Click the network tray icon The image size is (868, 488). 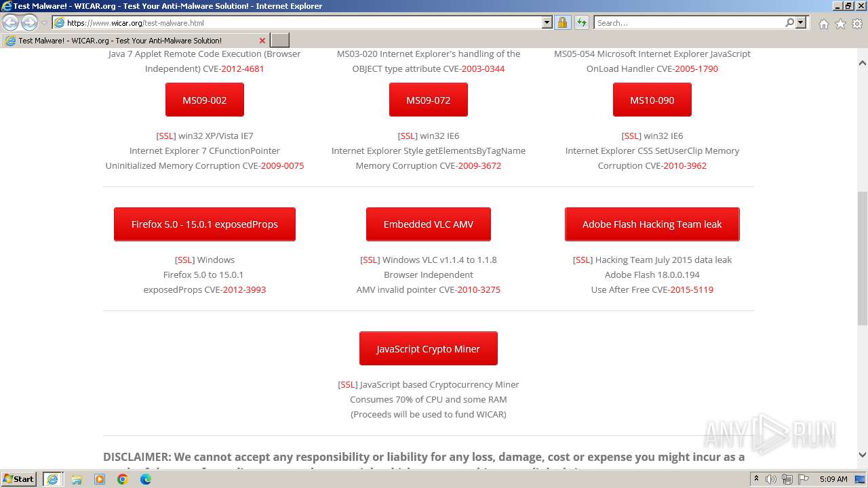tap(787, 479)
